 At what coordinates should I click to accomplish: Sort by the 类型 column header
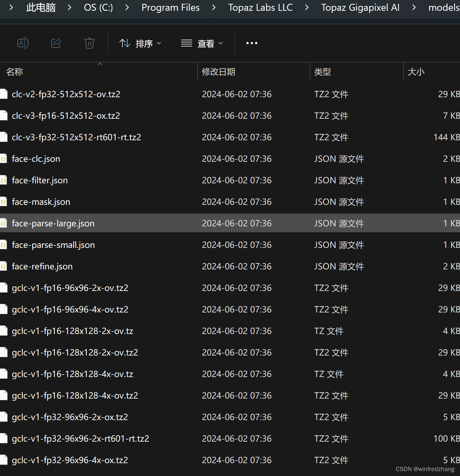tap(357, 72)
